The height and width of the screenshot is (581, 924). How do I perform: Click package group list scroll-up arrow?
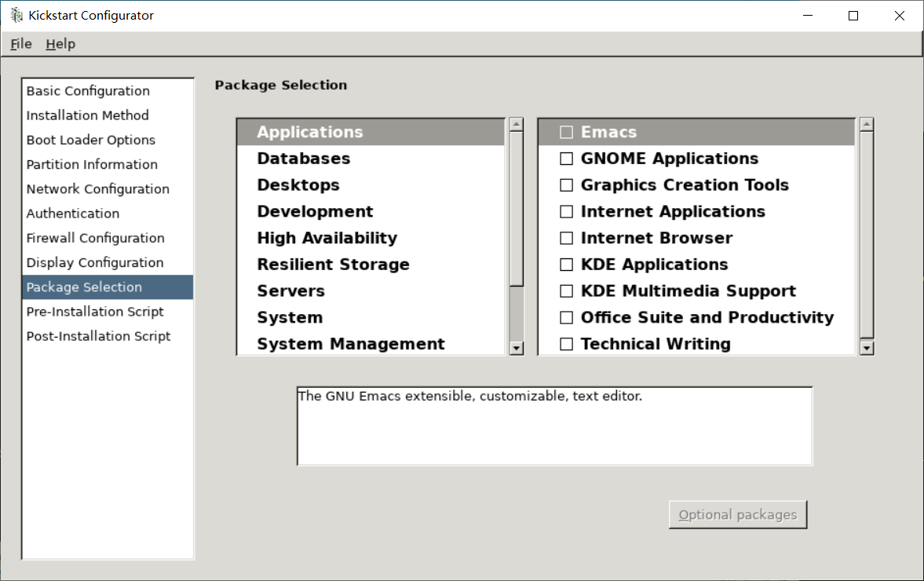(866, 124)
